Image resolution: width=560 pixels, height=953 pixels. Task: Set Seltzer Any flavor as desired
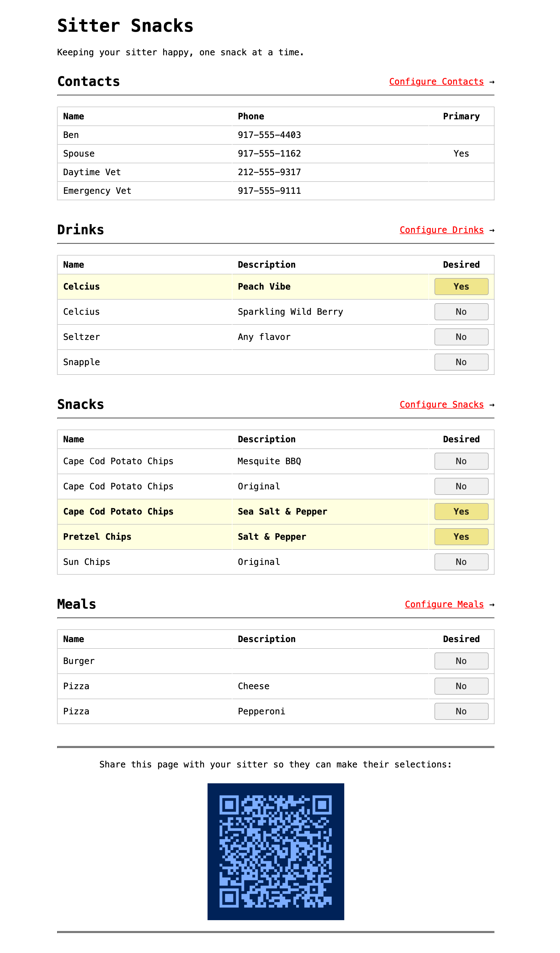tap(461, 337)
